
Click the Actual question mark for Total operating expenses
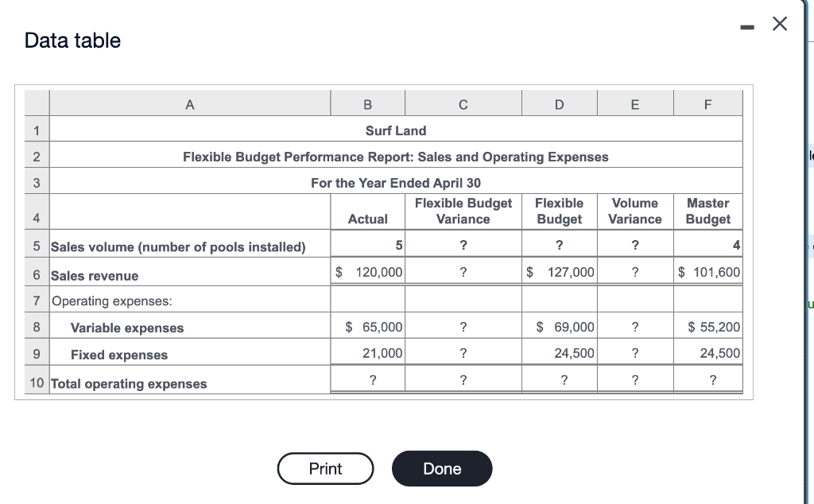366,380
